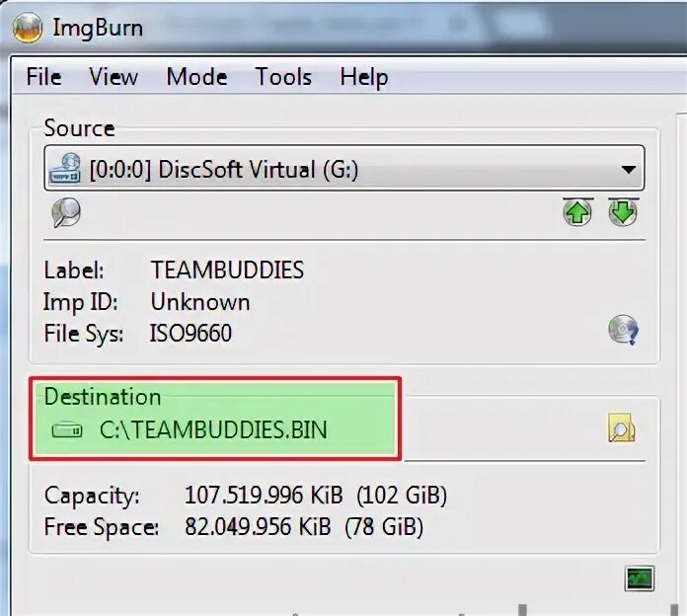This screenshot has height=616, width=687.
Task: Expand the Source drive dropdown arrow
Action: [x=629, y=169]
